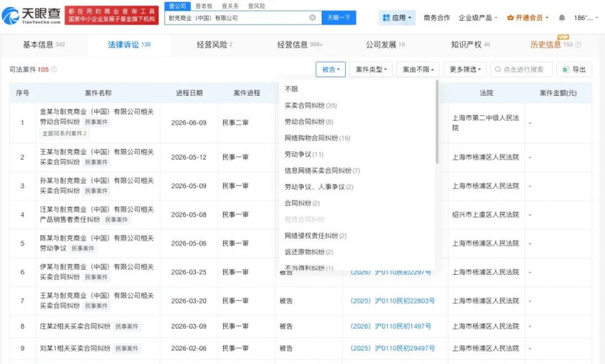Switch to 法律诉讼 tab
Viewport: 605px width, 364px height.
pos(130,45)
